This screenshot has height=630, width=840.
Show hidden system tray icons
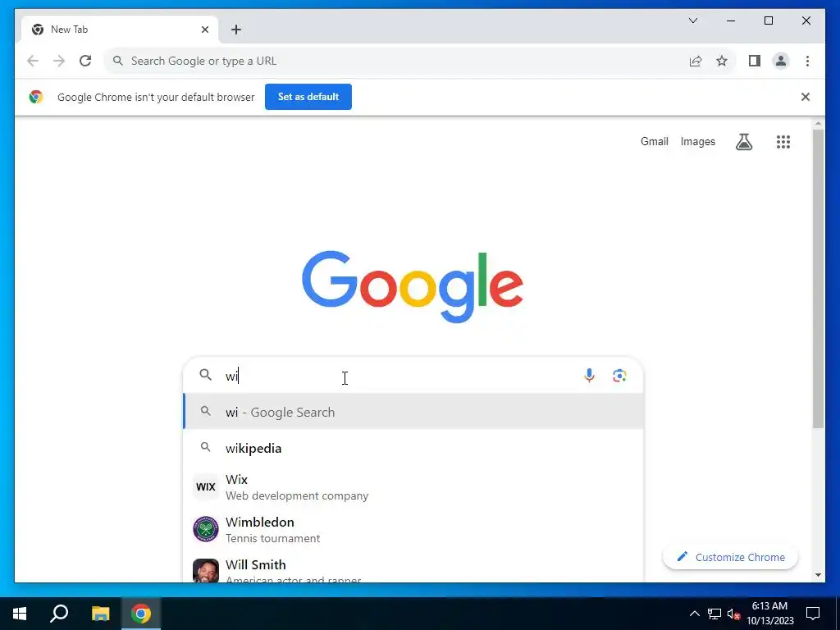694,614
